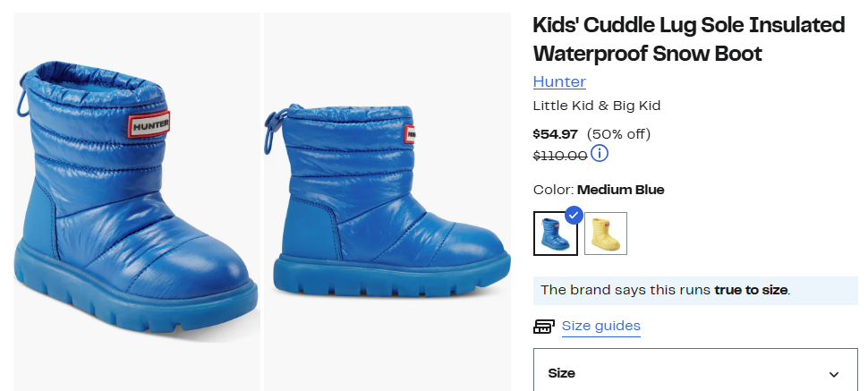
Task: Click the blue checkmark badge on the selected swatch
Action: pyautogui.click(x=574, y=215)
